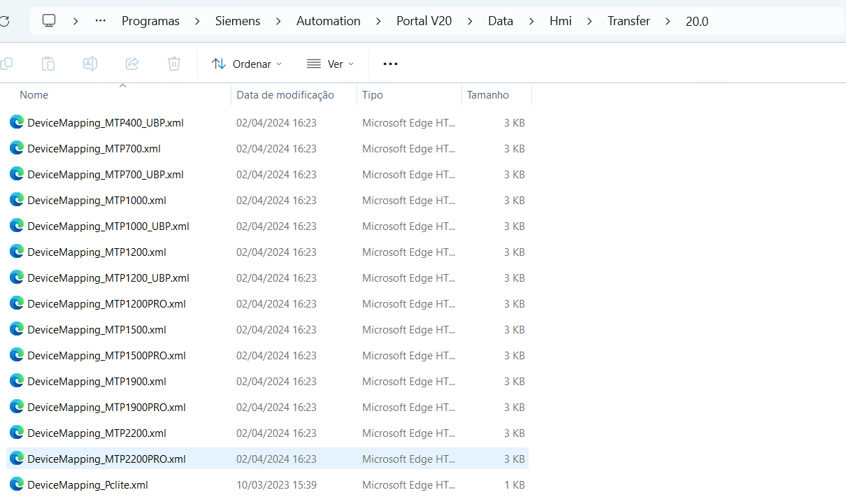The height and width of the screenshot is (504, 846).
Task: Open the Ordenar sort dropdown
Action: coord(247,64)
